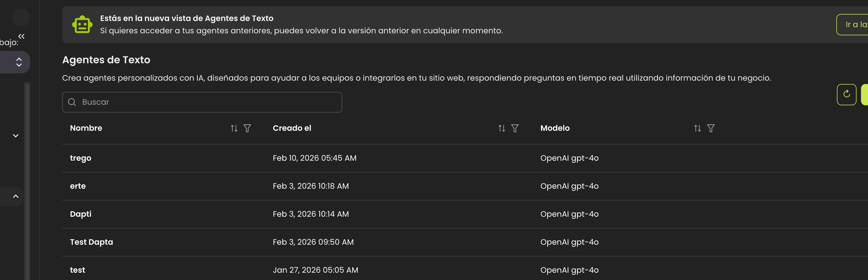Open the erte agent

[x=78, y=186]
